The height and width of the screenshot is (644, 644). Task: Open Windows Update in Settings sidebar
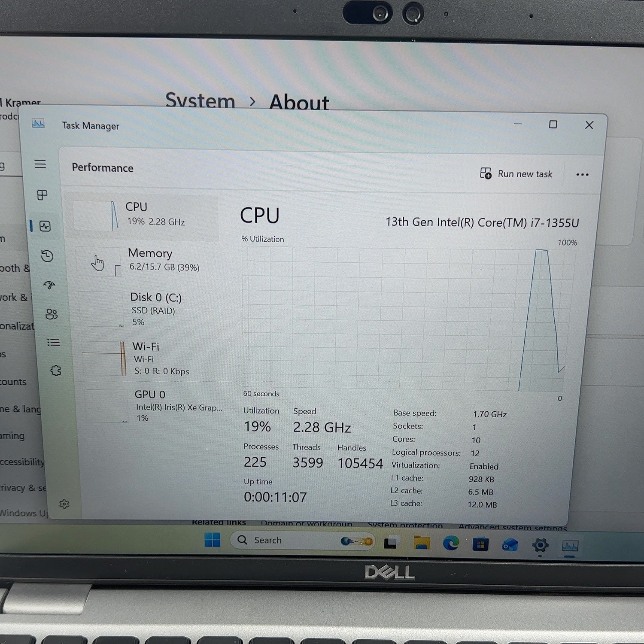point(24,513)
